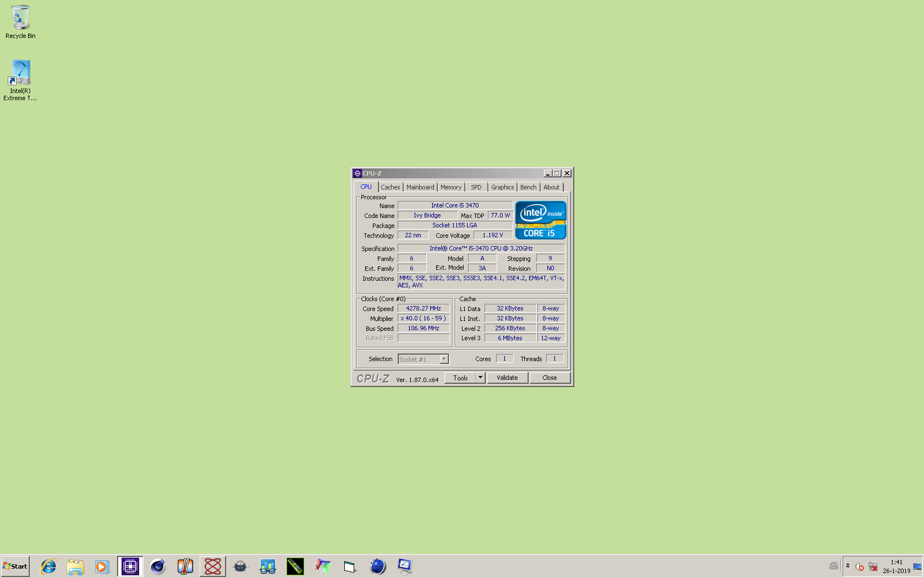Viewport: 924px width, 578px height.
Task: Click the CPU-Z title bar application icon
Action: 358,173
